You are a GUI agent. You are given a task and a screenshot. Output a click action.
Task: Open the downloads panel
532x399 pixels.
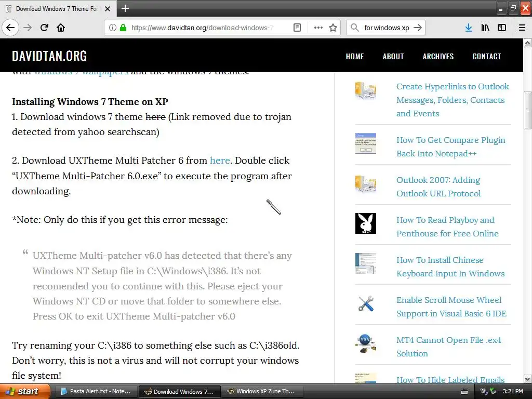pyautogui.click(x=469, y=28)
